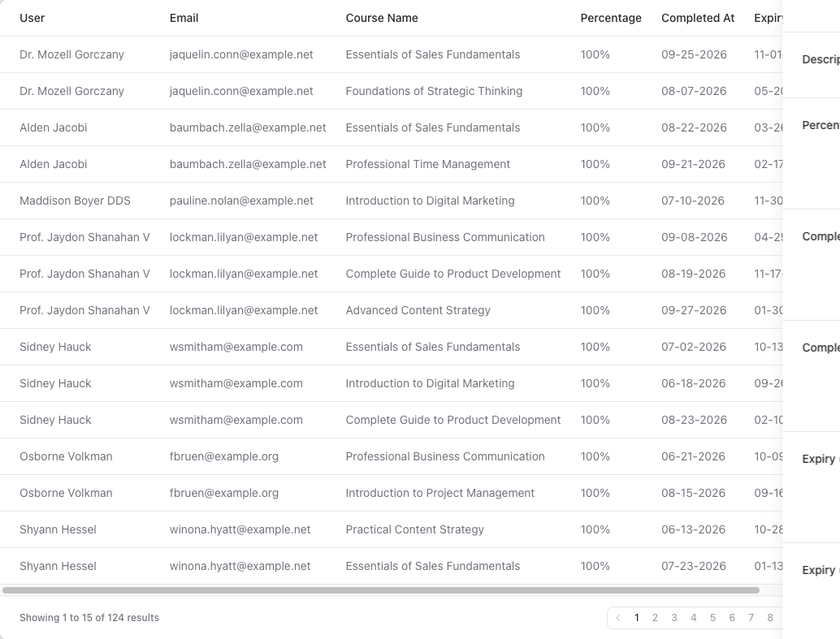This screenshot has height=639, width=840.
Task: Click course Practical Content Strategy
Action: point(414,529)
